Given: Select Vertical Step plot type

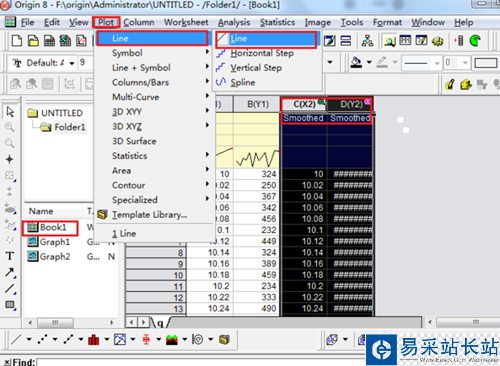Looking at the screenshot, I should 267,68.
